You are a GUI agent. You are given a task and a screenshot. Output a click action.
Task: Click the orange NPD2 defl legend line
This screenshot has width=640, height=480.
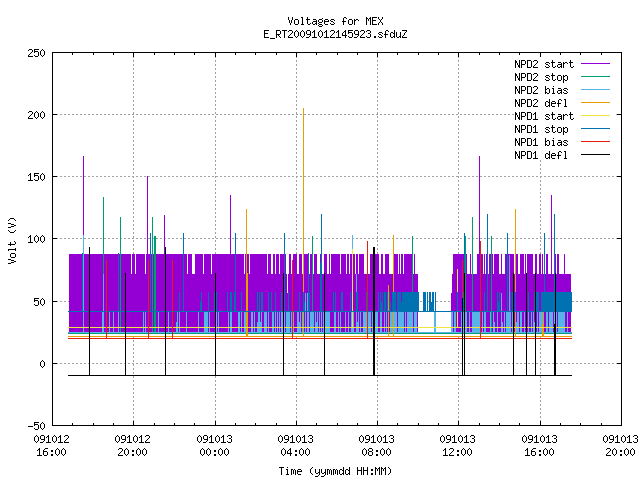click(x=596, y=102)
